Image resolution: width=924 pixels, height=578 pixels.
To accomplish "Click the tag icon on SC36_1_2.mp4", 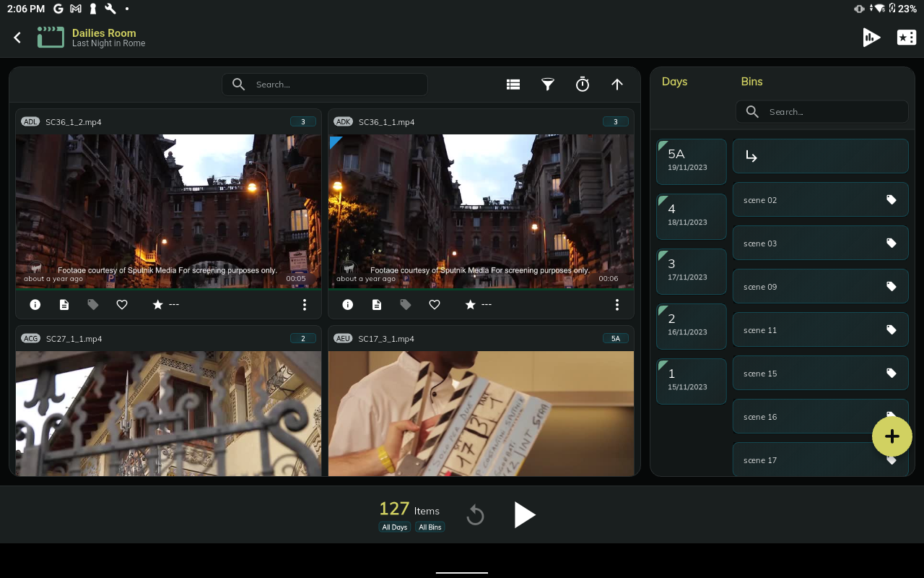I will click(93, 305).
